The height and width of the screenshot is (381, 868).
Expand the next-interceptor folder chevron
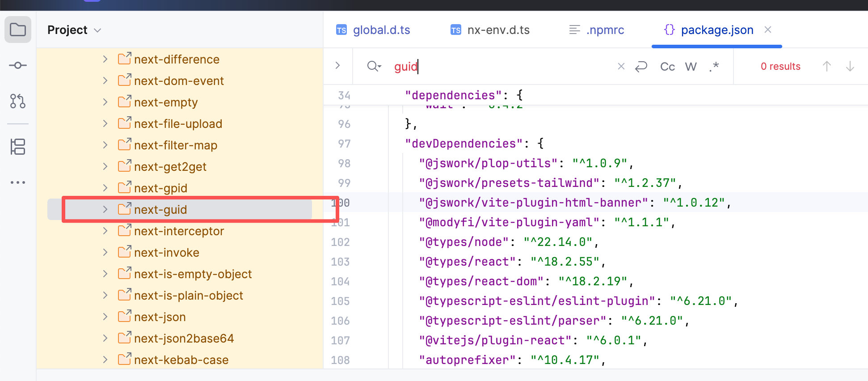coord(105,231)
